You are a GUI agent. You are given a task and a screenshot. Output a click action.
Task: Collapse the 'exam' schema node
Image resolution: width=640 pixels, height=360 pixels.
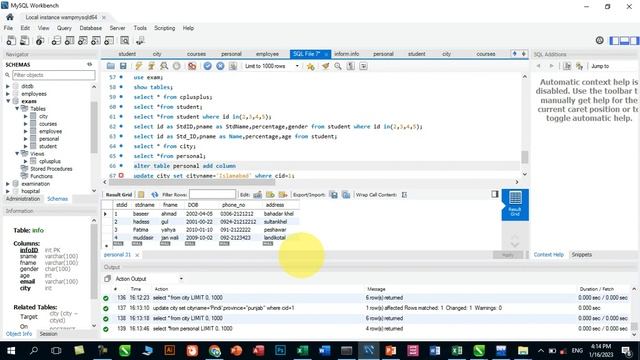(x=8, y=101)
